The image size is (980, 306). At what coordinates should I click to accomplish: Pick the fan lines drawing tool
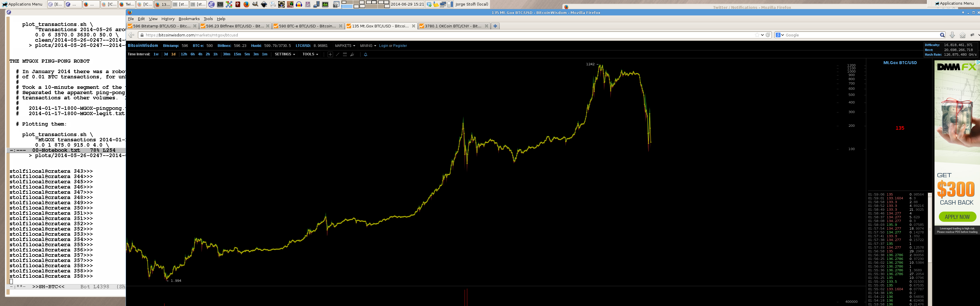coord(352,54)
